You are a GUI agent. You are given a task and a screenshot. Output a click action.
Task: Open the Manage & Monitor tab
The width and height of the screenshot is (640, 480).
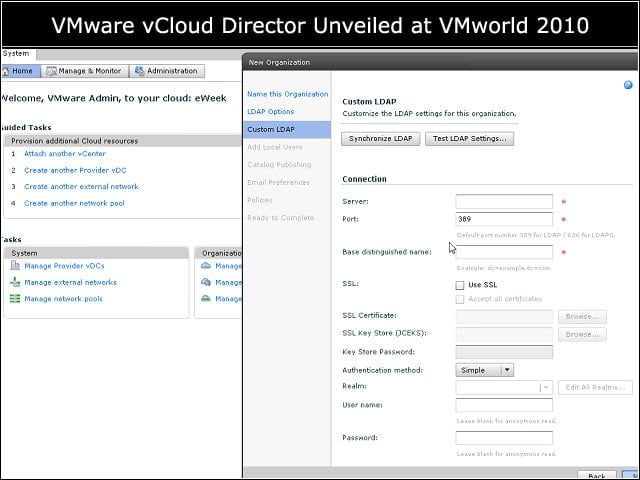click(85, 71)
